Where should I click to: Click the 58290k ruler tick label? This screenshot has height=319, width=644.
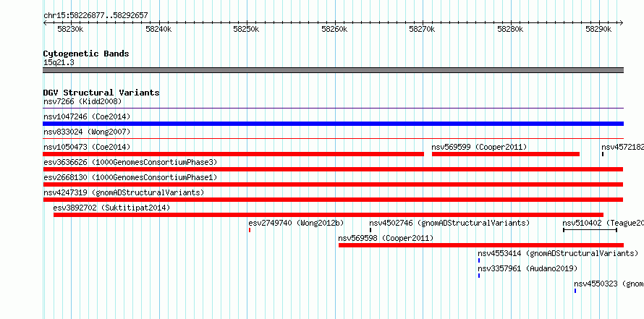pyautogui.click(x=598, y=29)
